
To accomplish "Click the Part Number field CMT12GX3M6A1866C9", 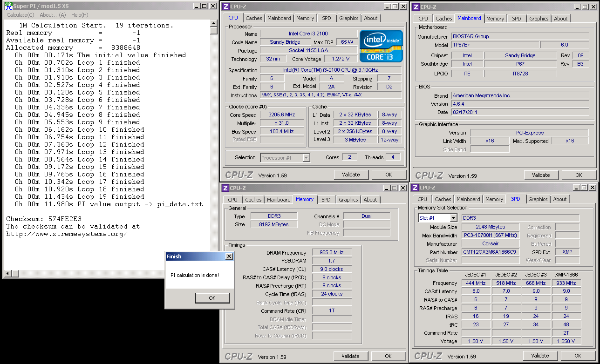I will [x=491, y=252].
